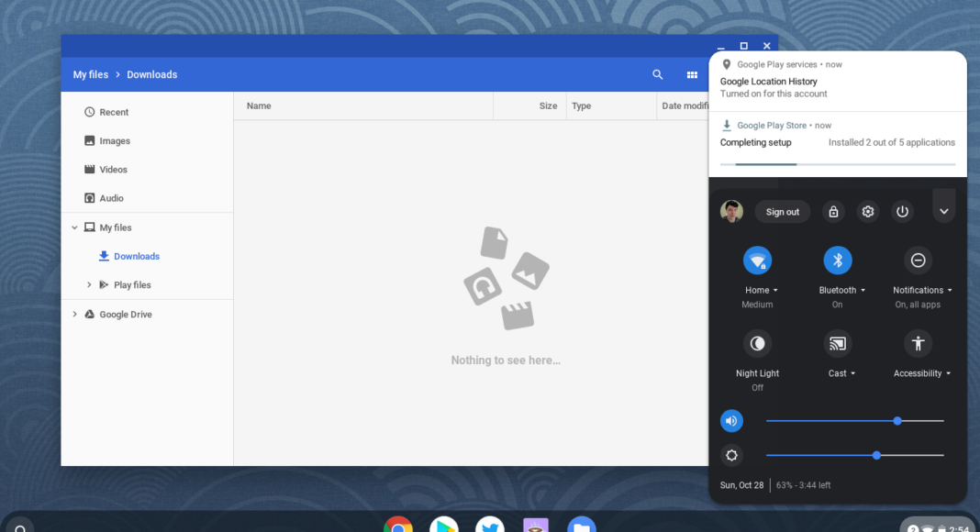980x532 pixels.
Task: Select Recent in the sidebar
Action: [x=114, y=113]
